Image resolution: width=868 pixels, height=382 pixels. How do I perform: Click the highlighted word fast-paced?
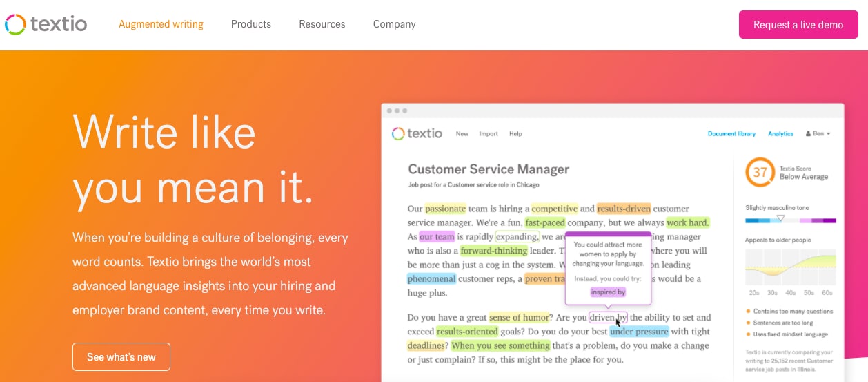[x=545, y=223]
